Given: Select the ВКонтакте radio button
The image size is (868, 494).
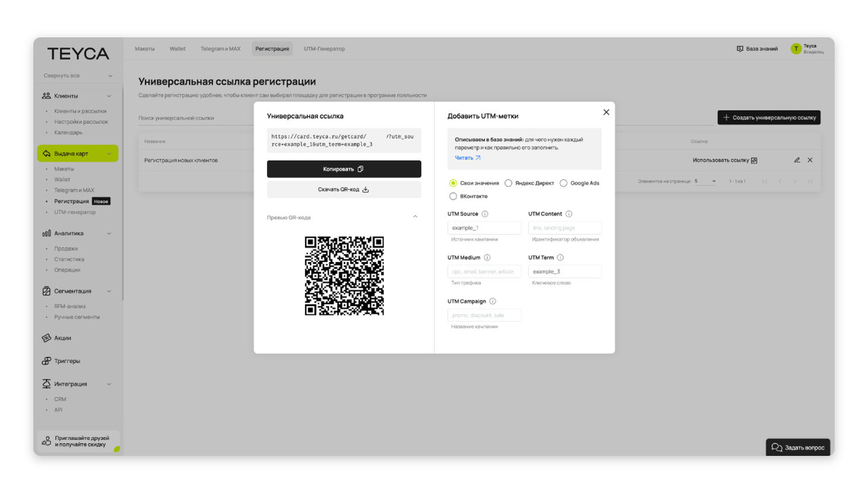Looking at the screenshot, I should [453, 196].
